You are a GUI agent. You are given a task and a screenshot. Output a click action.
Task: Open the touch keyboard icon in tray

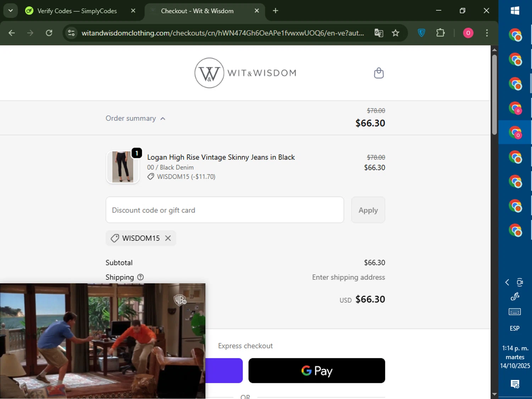(x=515, y=312)
